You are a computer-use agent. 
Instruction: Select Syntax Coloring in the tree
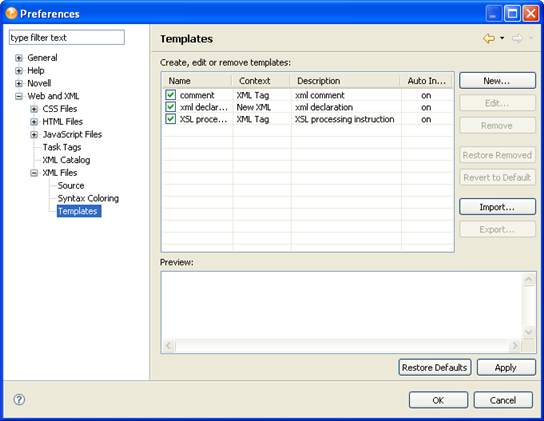point(88,198)
